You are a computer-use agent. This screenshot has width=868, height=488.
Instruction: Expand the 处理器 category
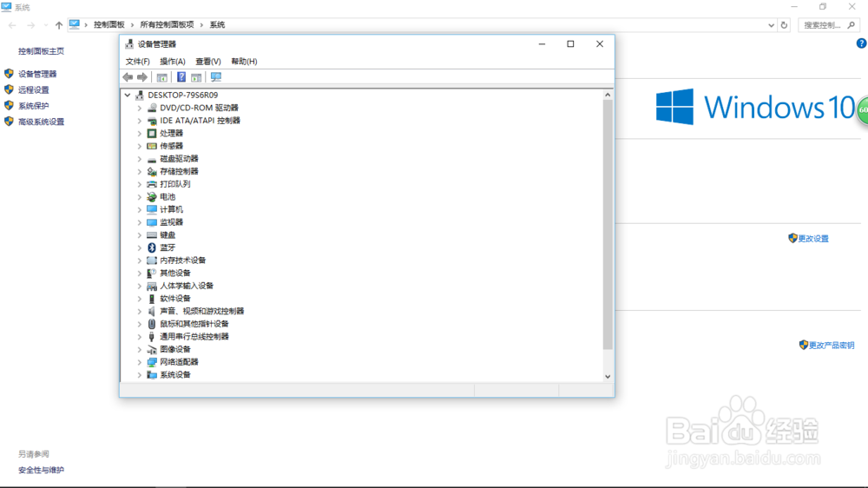coord(140,134)
